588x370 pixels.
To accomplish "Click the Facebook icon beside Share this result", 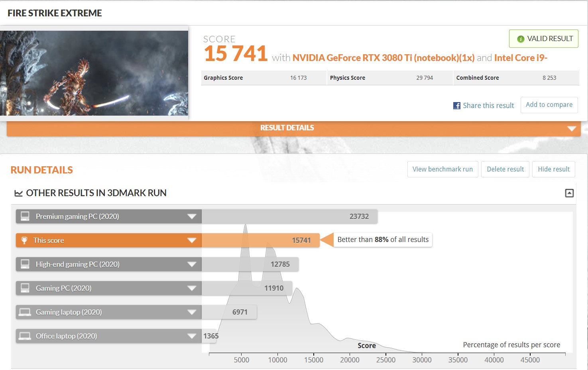I will pos(456,106).
